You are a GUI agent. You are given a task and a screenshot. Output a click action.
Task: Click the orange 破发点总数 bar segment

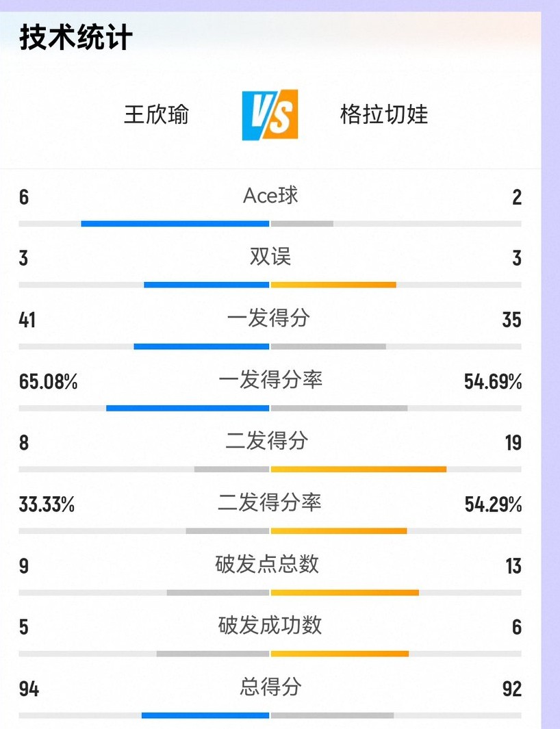point(345,593)
